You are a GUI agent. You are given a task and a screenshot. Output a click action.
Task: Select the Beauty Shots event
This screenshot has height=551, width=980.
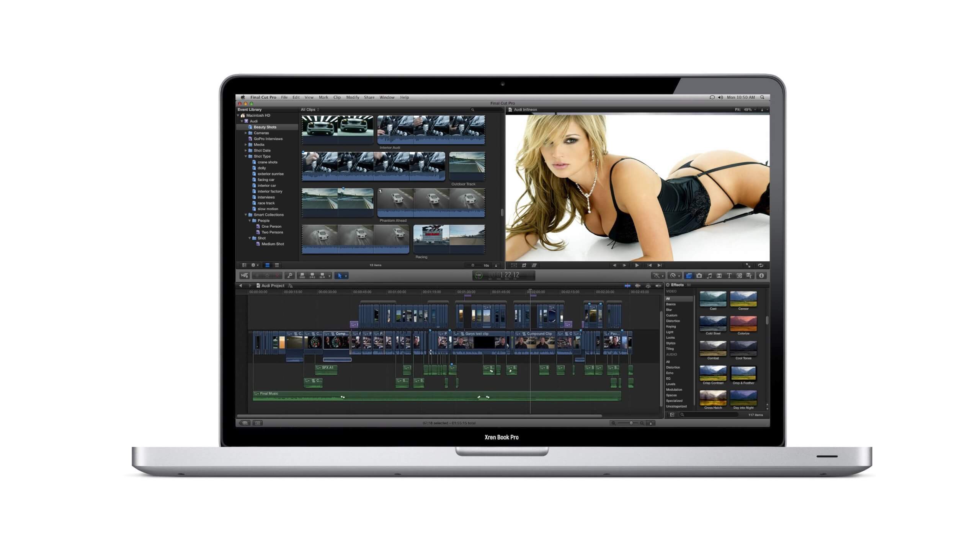(x=267, y=127)
